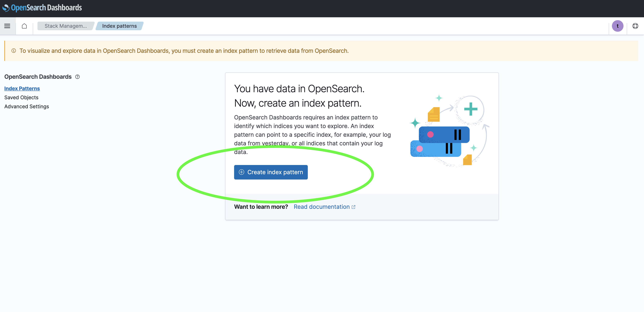
Task: Follow the Read documentation link
Action: point(321,207)
